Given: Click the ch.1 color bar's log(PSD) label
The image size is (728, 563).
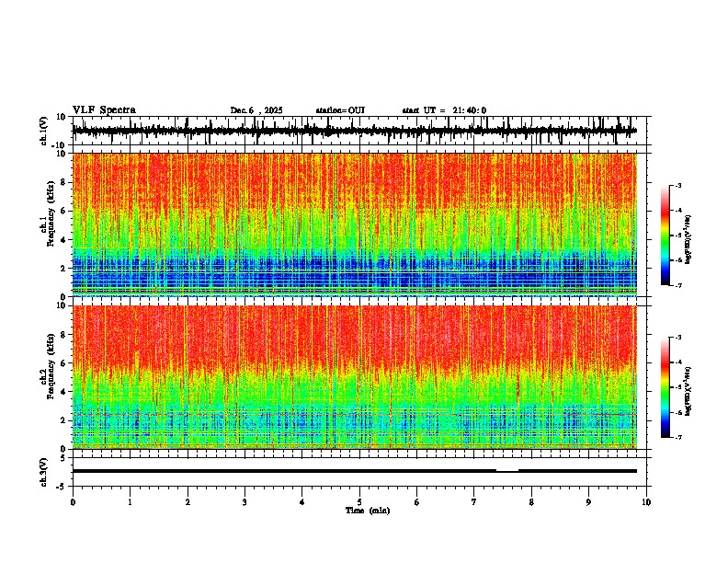Looking at the screenshot, I should tap(688, 239).
